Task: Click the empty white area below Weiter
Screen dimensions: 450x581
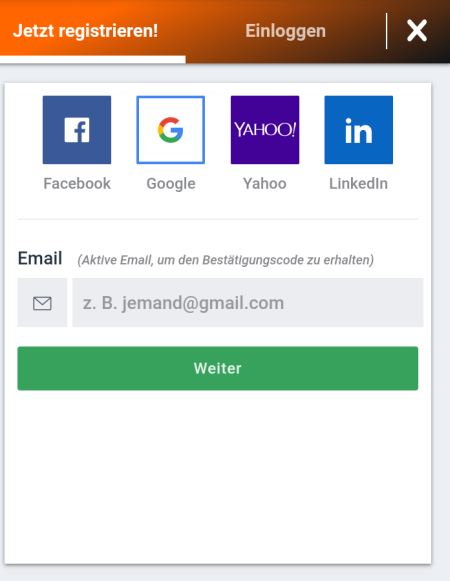Action: 218,477
